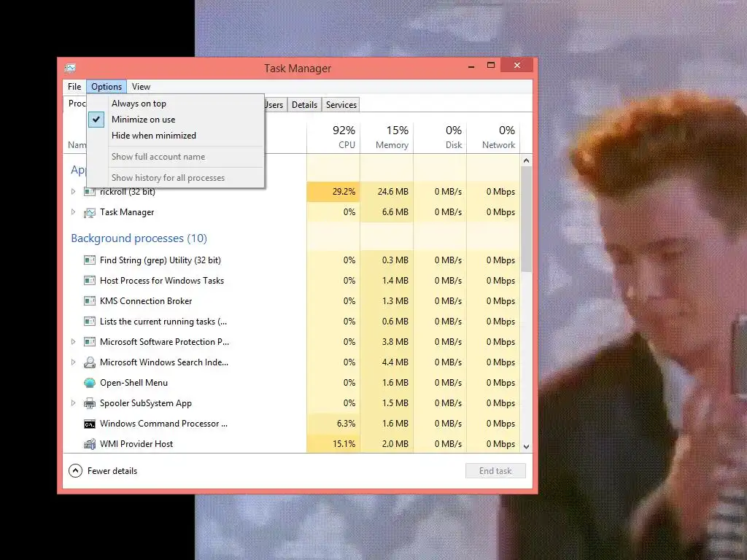The height and width of the screenshot is (560, 747).
Task: Click the process list scrollbar thumb
Action: (527, 219)
